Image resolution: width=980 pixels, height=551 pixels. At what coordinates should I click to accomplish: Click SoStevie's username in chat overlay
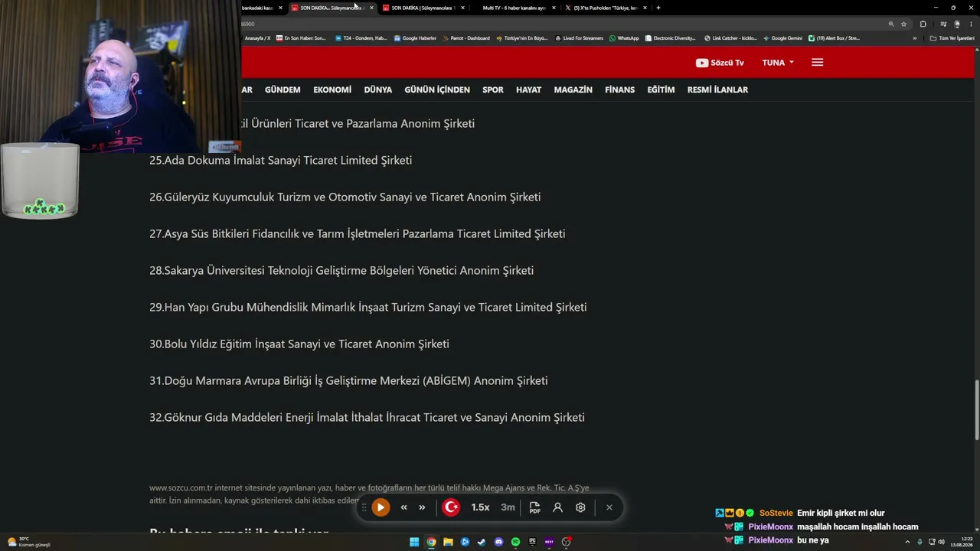click(776, 514)
